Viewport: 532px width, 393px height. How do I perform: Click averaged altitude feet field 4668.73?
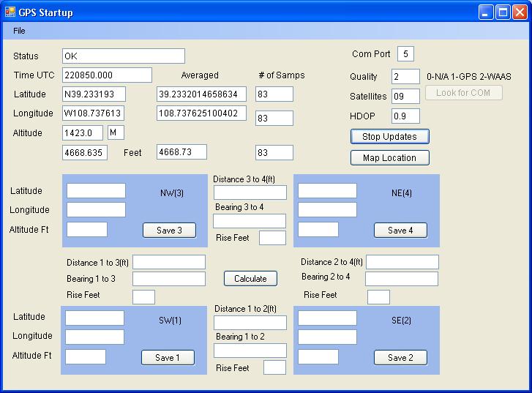(181, 151)
